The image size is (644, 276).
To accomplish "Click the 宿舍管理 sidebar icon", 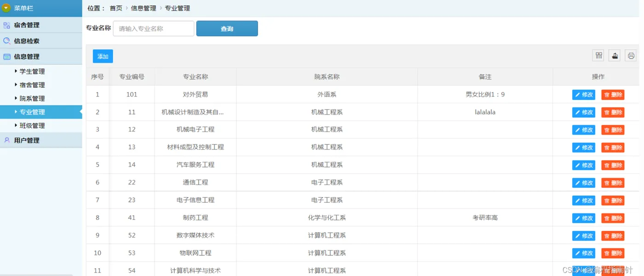I will [6, 25].
